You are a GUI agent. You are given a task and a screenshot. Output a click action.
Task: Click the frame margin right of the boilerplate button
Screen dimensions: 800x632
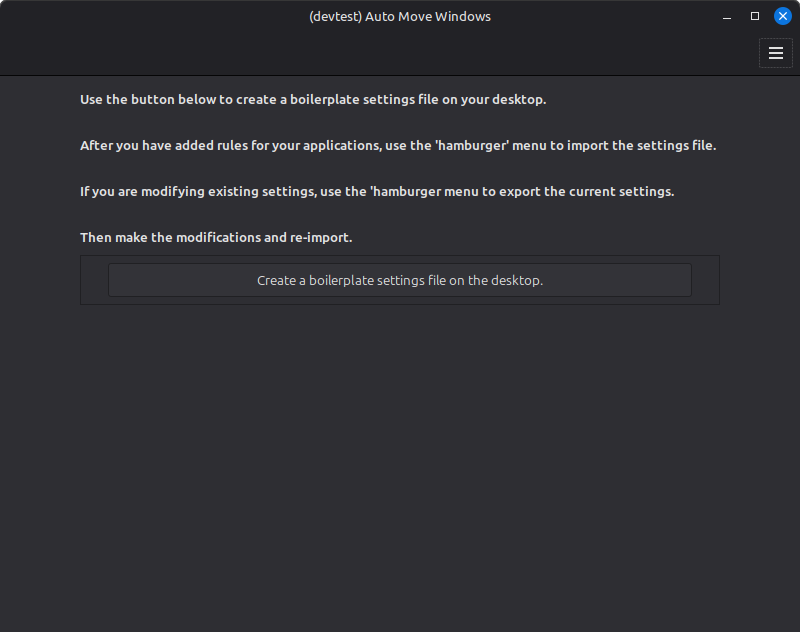705,280
